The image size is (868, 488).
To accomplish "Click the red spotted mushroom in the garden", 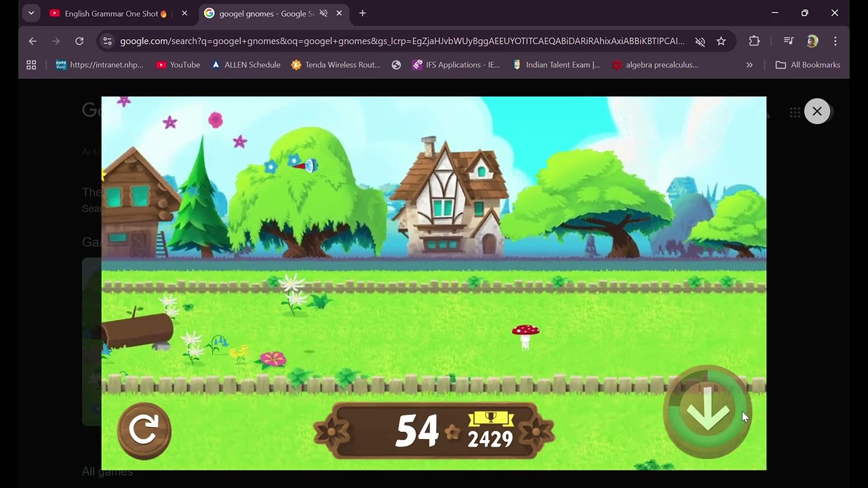I will point(526,336).
